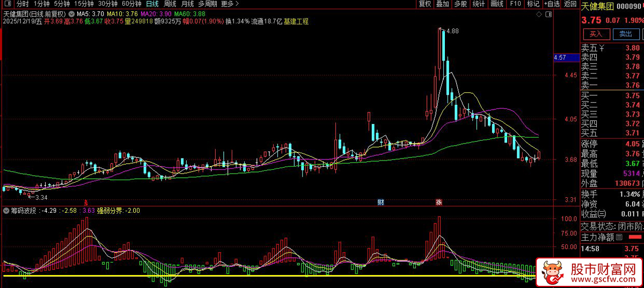Click the 最低 3.67 row
644x288 pixels.
(x=611, y=164)
